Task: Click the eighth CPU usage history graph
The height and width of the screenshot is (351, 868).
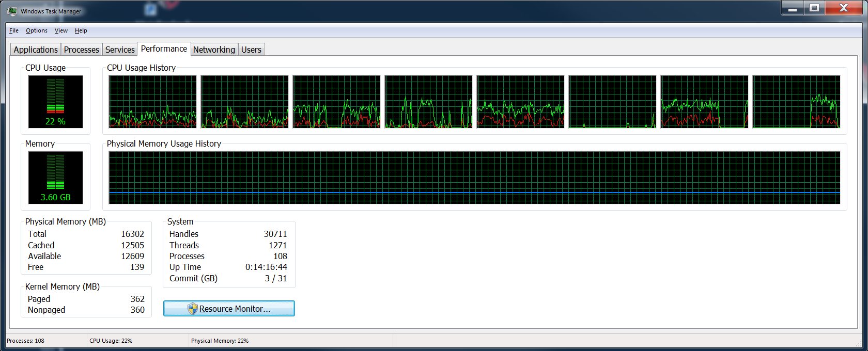Action: [x=796, y=102]
